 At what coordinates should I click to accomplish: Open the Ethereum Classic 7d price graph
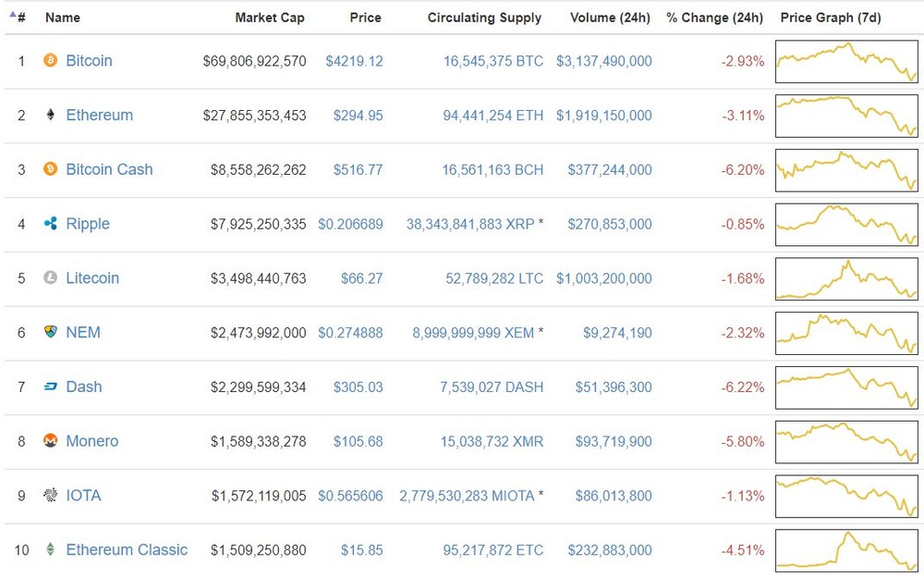pyautogui.click(x=846, y=550)
